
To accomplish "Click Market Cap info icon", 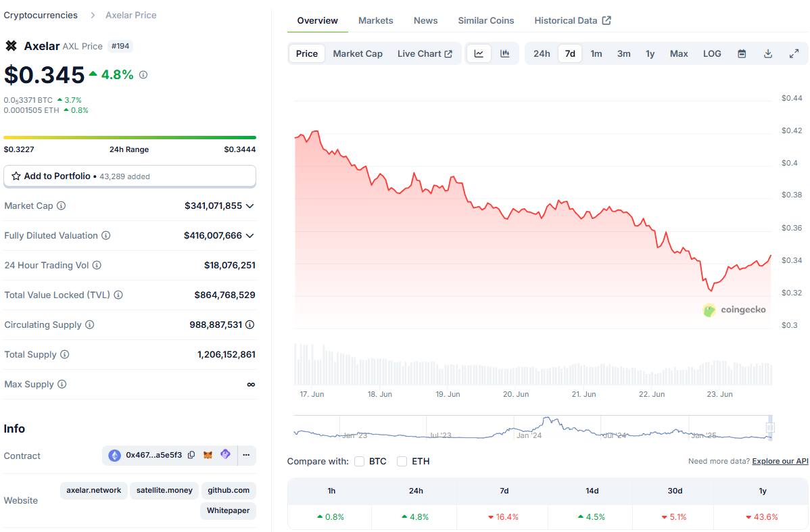I will [61, 205].
